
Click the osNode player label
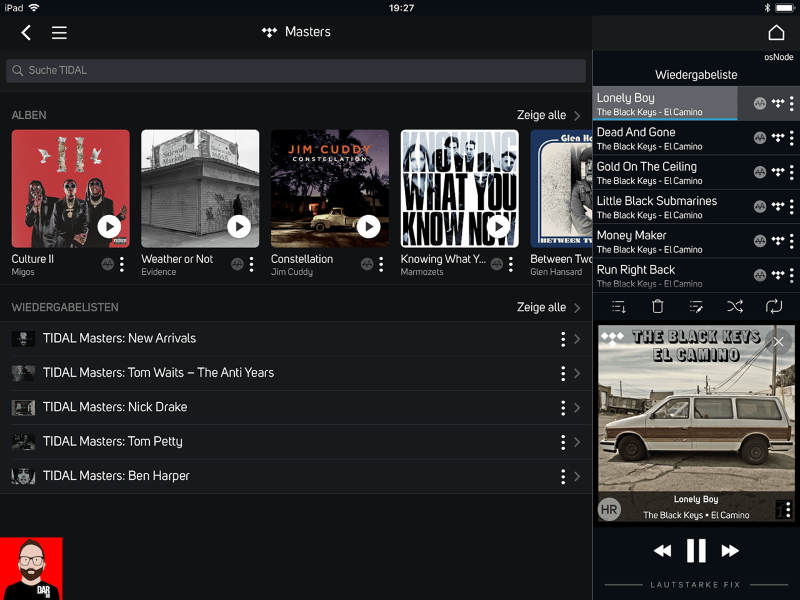click(x=779, y=57)
